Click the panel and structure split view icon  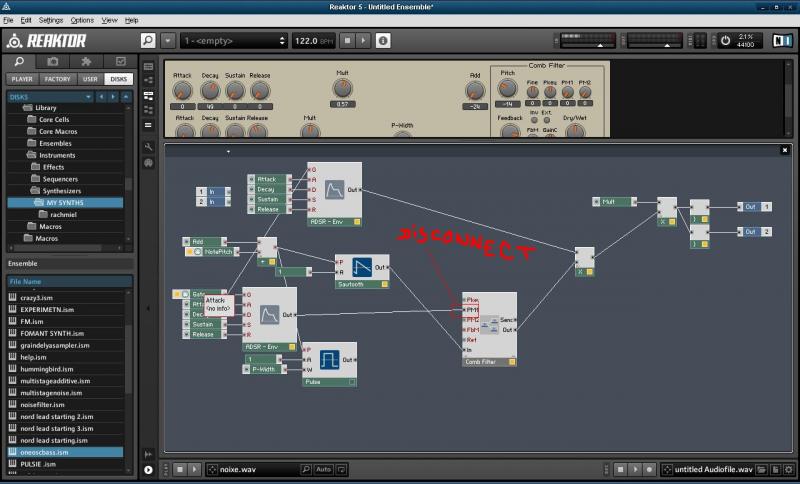coord(148,95)
